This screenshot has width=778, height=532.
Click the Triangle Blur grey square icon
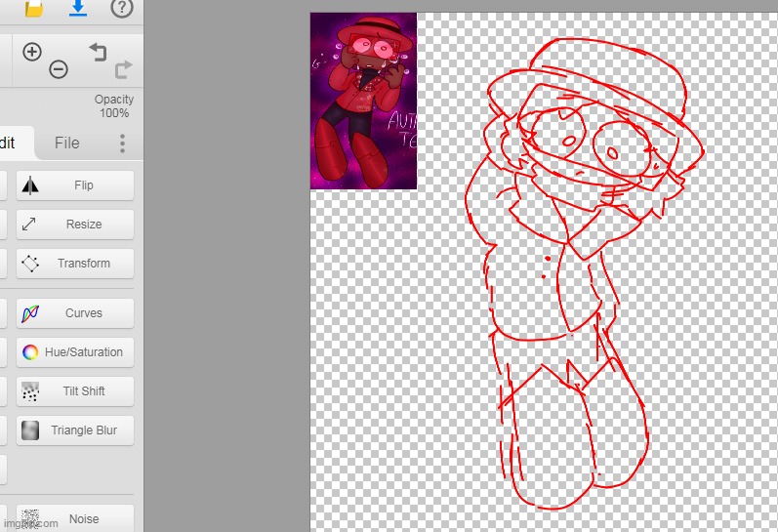(x=30, y=430)
